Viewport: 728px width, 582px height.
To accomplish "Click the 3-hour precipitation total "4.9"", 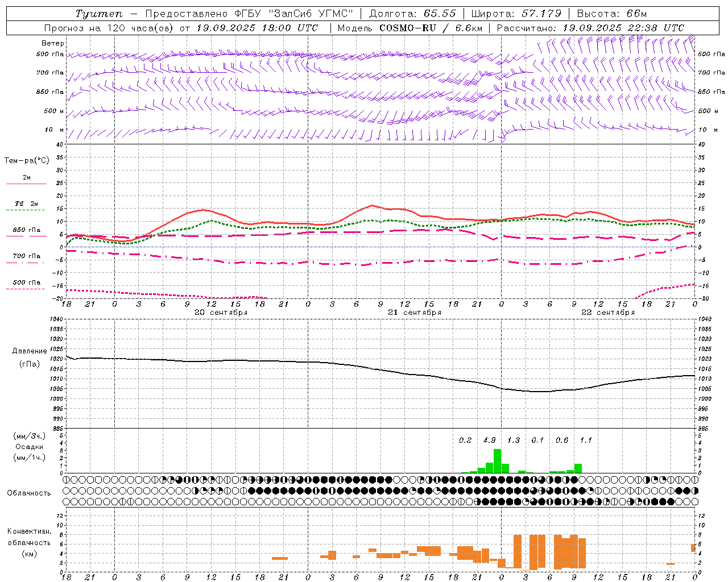I will pos(489,440).
